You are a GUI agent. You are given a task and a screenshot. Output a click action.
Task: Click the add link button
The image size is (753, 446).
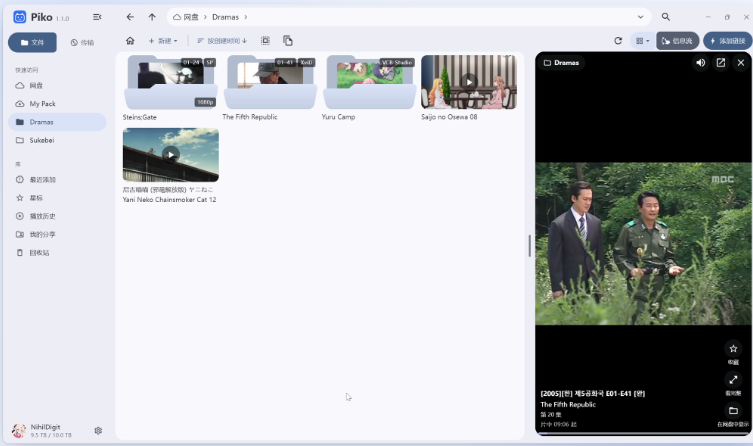click(x=728, y=41)
